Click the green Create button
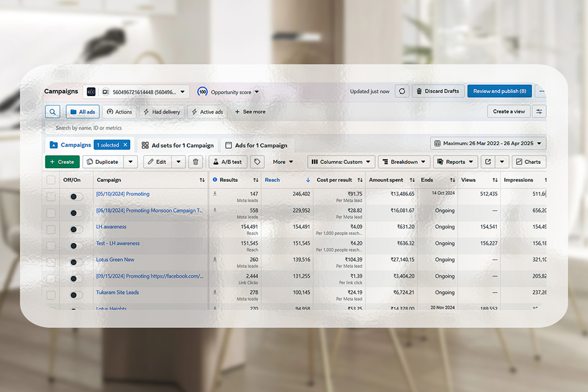This screenshot has height=392, width=588. [62, 162]
